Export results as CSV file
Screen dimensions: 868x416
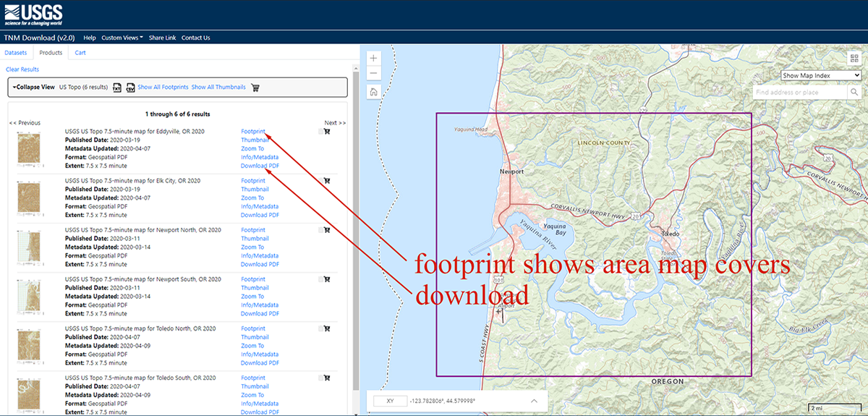pyautogui.click(x=130, y=88)
